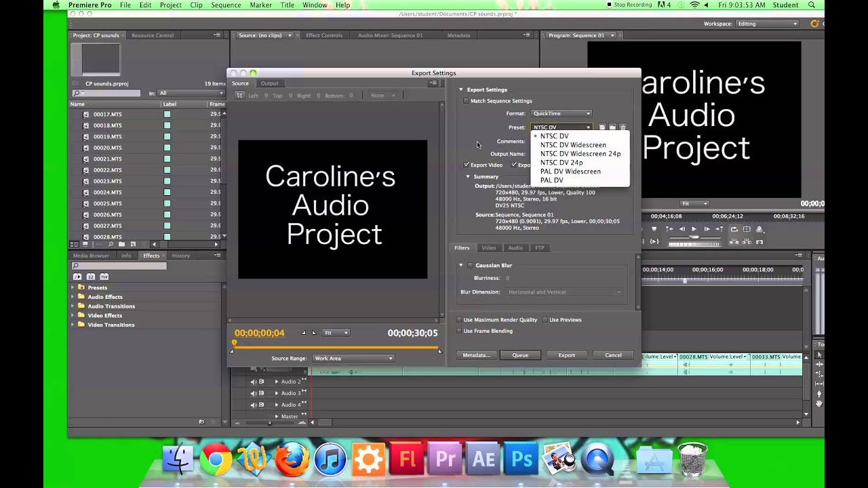This screenshot has height=488, width=868.
Task: Click Set Out Point triangle in export preview
Action: click(x=313, y=333)
